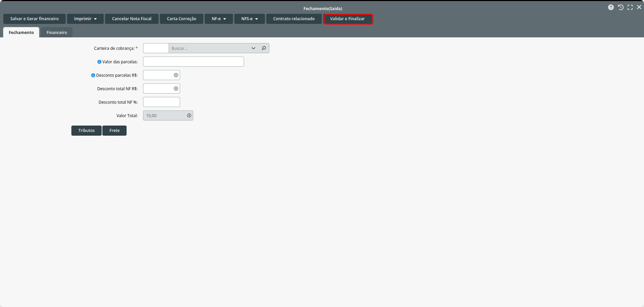Toggle fullscreen window icon
This screenshot has height=307, width=644.
point(630,7)
